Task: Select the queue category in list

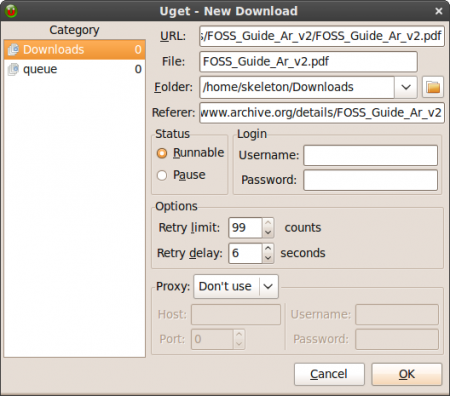Action: click(75, 69)
